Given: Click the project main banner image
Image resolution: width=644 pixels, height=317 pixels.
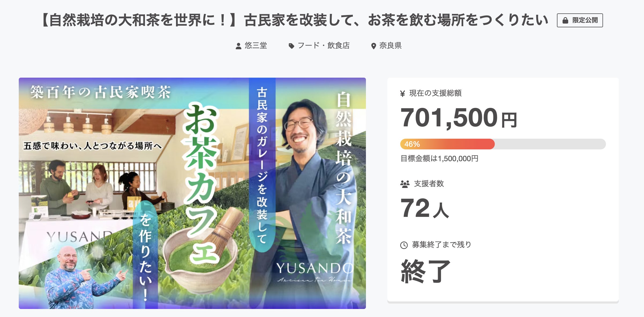Looking at the screenshot, I should point(192,193).
